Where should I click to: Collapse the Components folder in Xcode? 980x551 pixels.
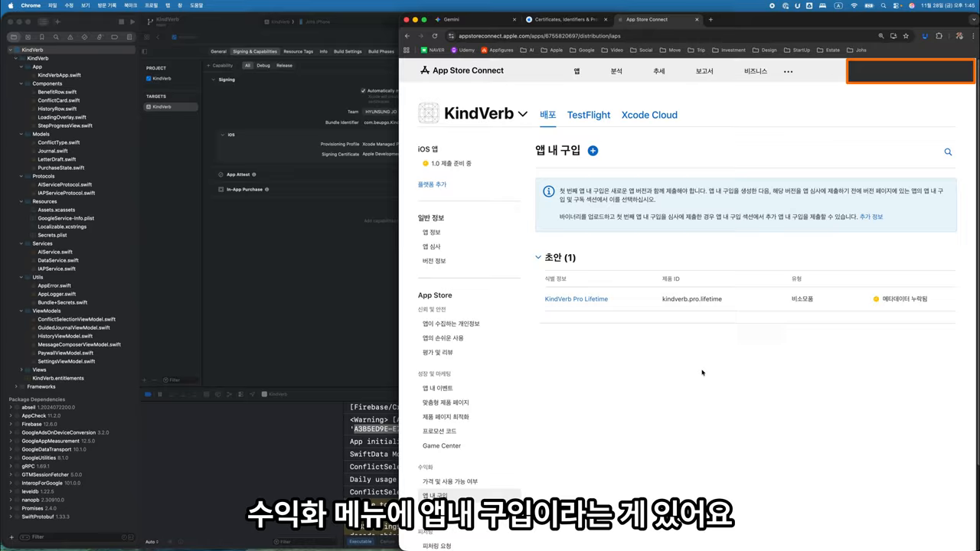pyautogui.click(x=21, y=83)
